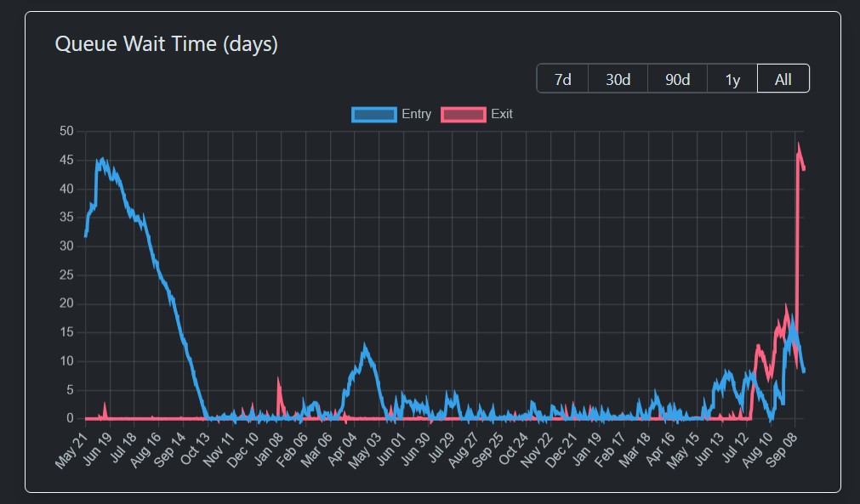Click the Entry line peak near Jun 19

click(102, 160)
